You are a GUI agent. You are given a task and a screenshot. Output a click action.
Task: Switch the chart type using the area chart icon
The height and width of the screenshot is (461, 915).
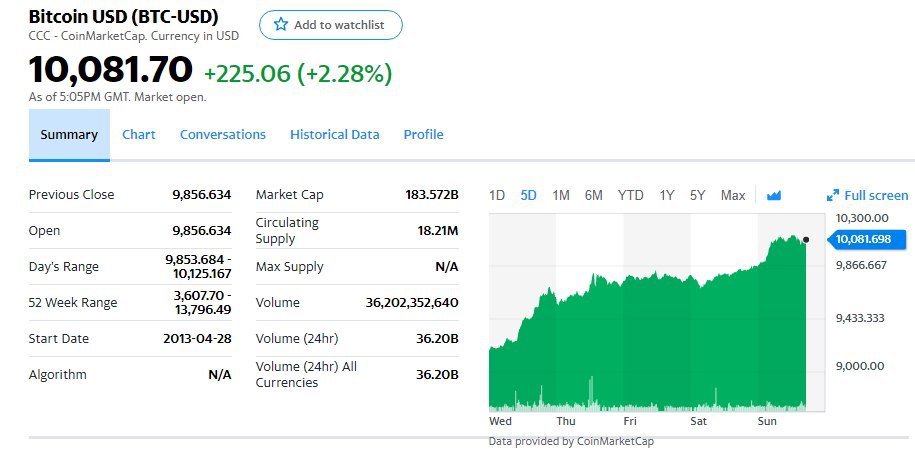[774, 195]
